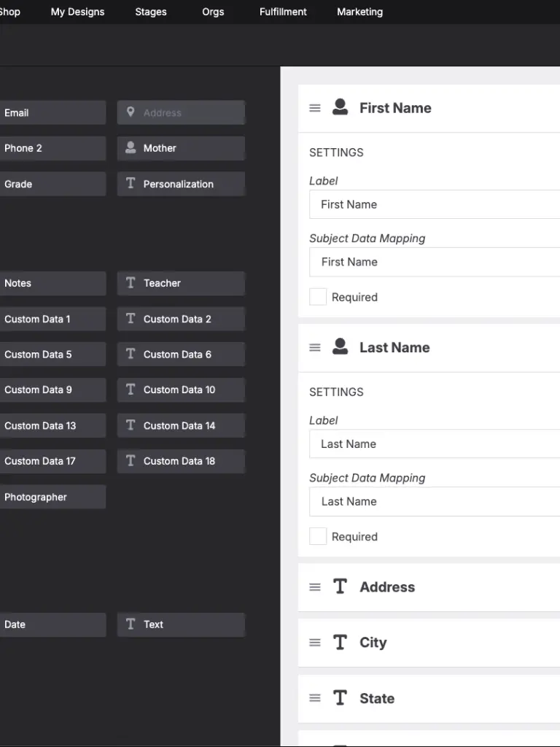The height and width of the screenshot is (747, 560).
Task: Click the Last Name Label input
Action: click(435, 444)
